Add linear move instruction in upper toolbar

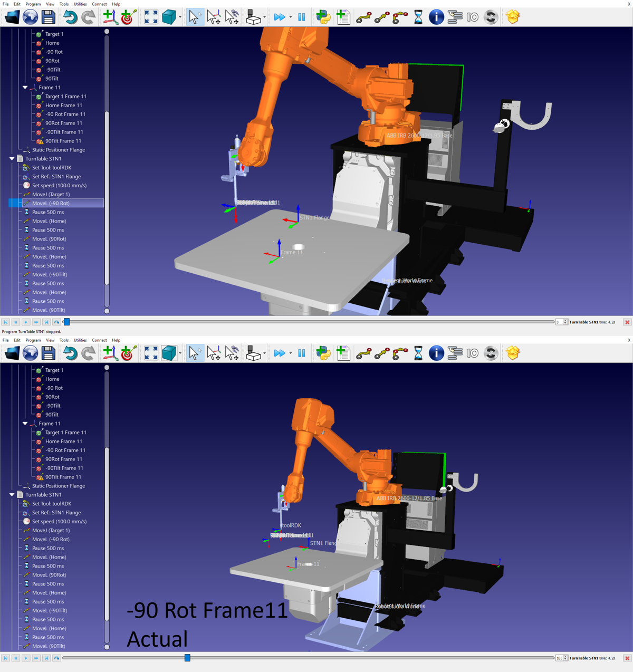pos(382,17)
